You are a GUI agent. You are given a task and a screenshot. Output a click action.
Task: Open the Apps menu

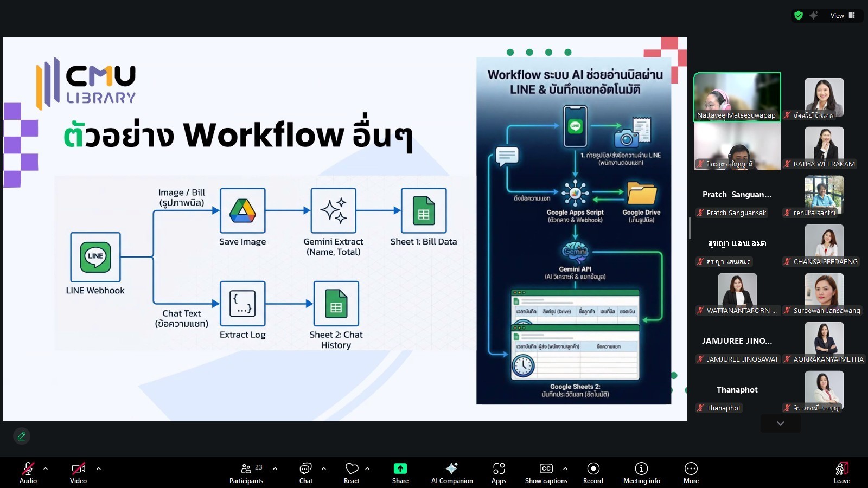point(499,472)
